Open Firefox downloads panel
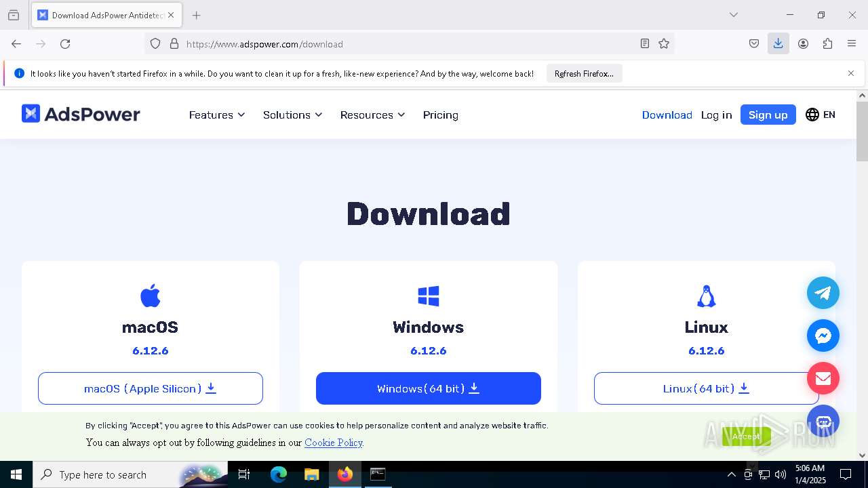Viewport: 868px width, 488px height. pos(778,43)
